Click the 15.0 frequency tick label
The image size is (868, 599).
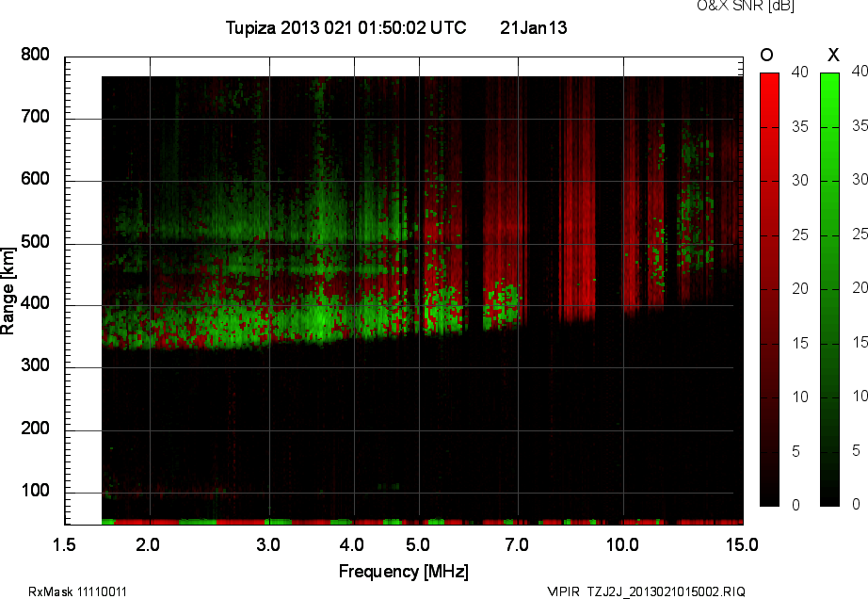click(x=742, y=544)
